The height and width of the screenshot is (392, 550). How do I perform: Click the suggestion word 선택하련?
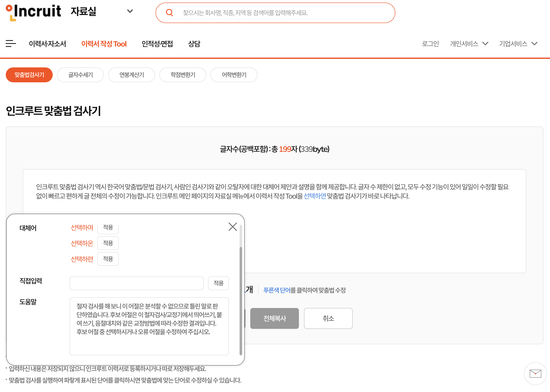pyautogui.click(x=82, y=259)
